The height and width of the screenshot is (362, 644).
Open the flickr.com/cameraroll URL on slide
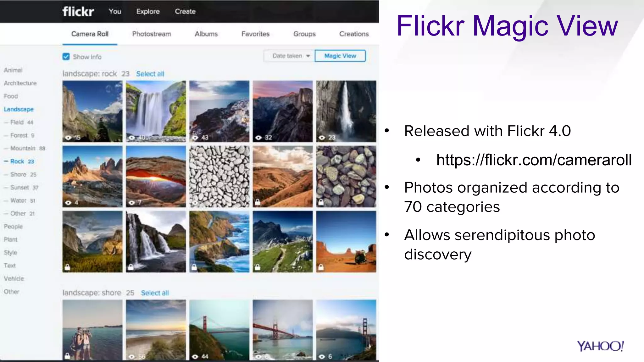point(534,160)
